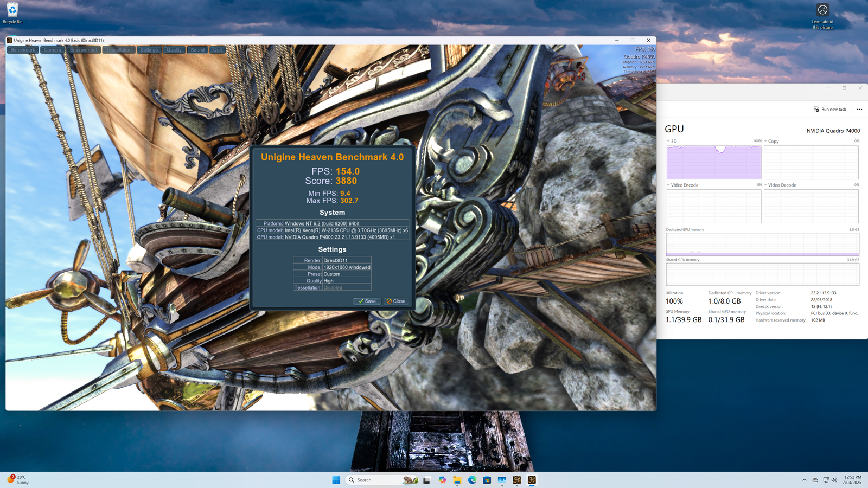Expand the Video Encode engine dropdown

(x=668, y=185)
